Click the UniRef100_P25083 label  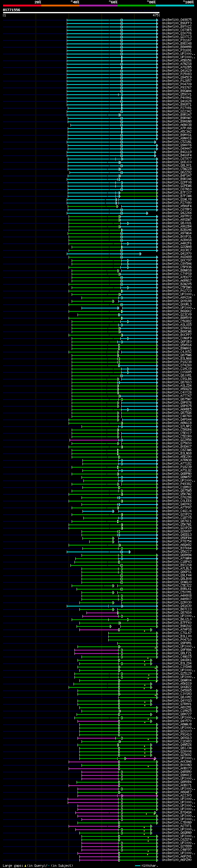click(x=177, y=74)
